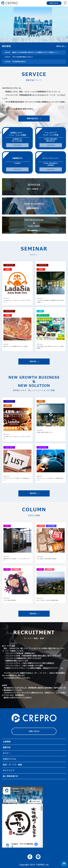Open the SEMINAR banner
The height and width of the screenshot is (868, 68).
click(x=34, y=187)
